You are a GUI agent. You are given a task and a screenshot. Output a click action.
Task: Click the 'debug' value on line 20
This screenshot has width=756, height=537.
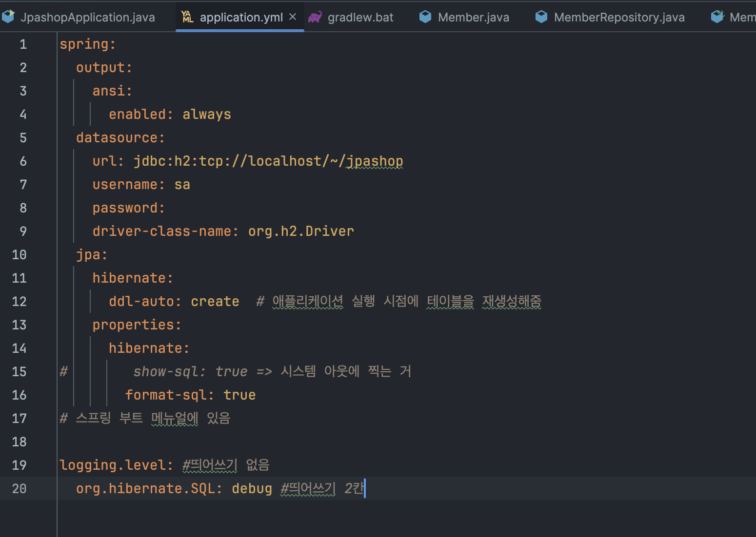point(252,489)
